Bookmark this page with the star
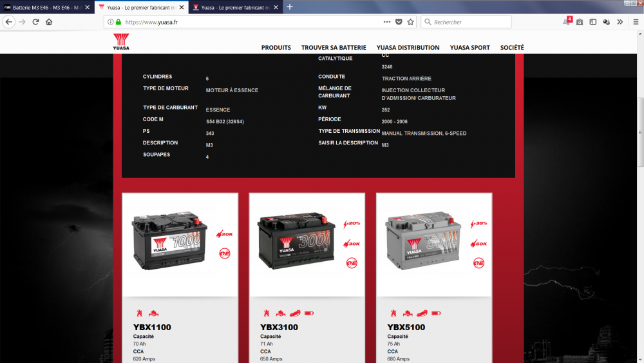The width and height of the screenshot is (644, 363). (x=410, y=22)
